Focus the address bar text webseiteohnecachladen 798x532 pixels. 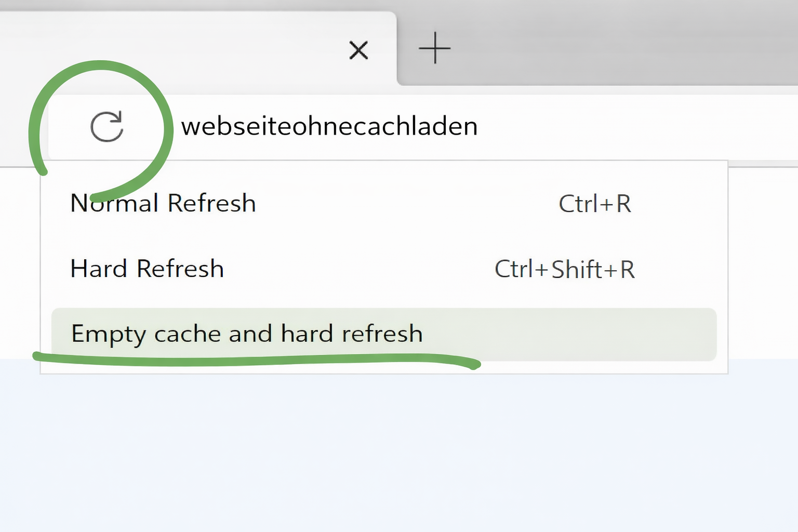329,126
